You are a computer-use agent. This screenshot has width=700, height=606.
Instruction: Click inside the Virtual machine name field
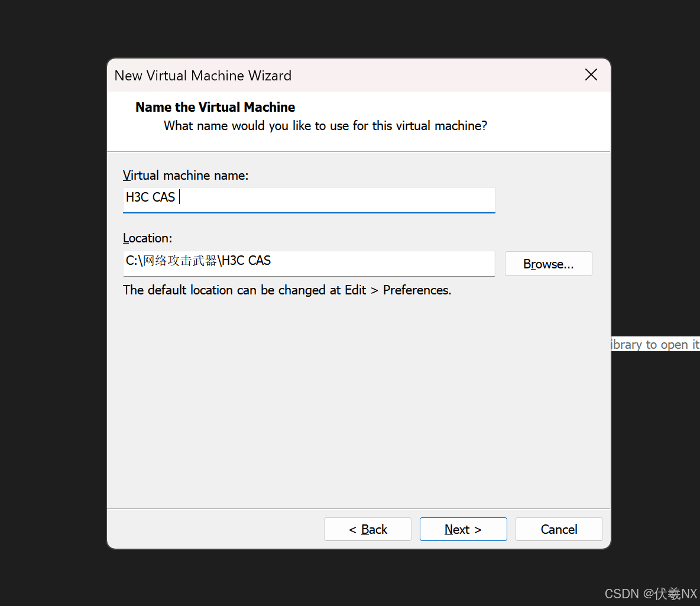(307, 200)
